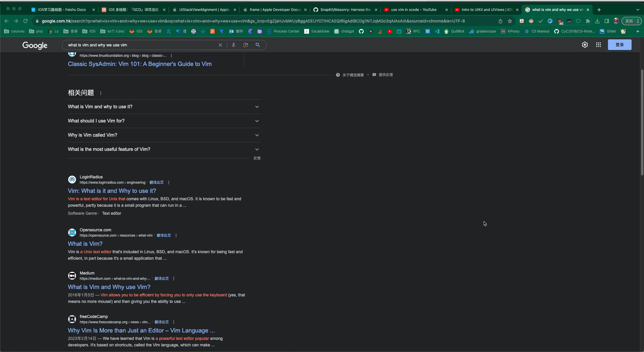Click the browser reload icon

[x=25, y=21]
